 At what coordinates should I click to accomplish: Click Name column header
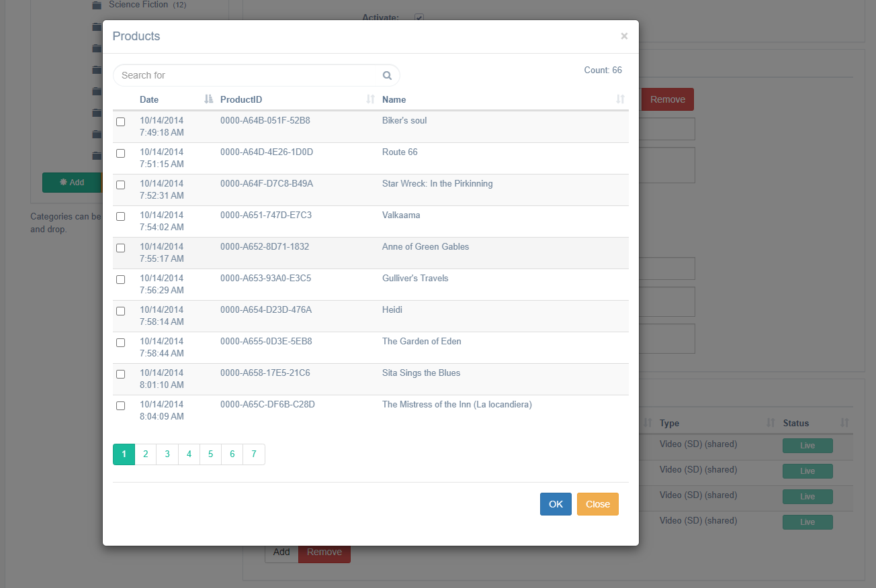(x=394, y=99)
